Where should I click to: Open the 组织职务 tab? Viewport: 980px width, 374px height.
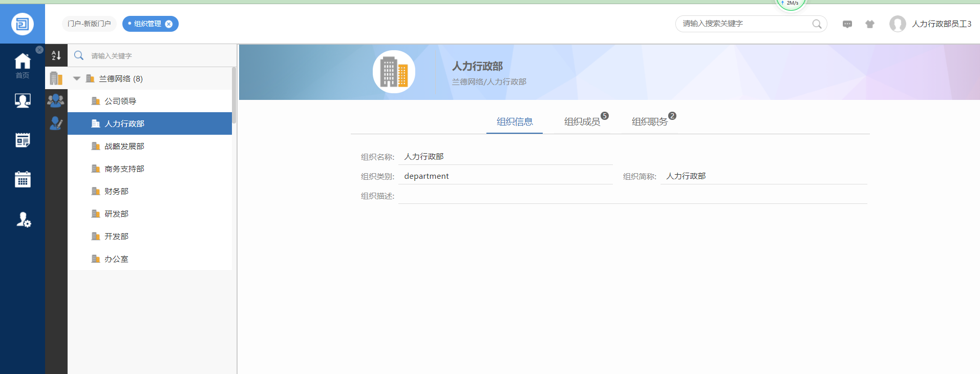[x=649, y=121]
